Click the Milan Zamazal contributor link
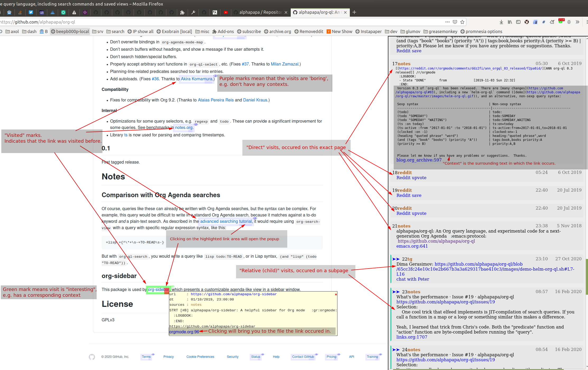Image resolution: width=588 pixels, height=370 pixels. (x=285, y=64)
